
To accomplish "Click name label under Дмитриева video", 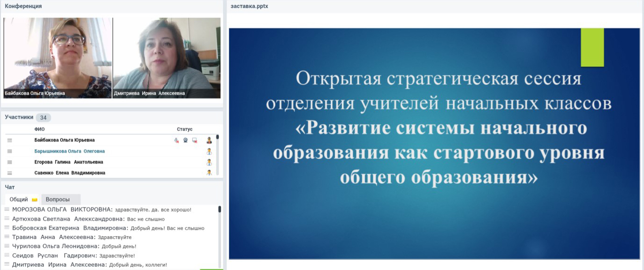I will (149, 93).
